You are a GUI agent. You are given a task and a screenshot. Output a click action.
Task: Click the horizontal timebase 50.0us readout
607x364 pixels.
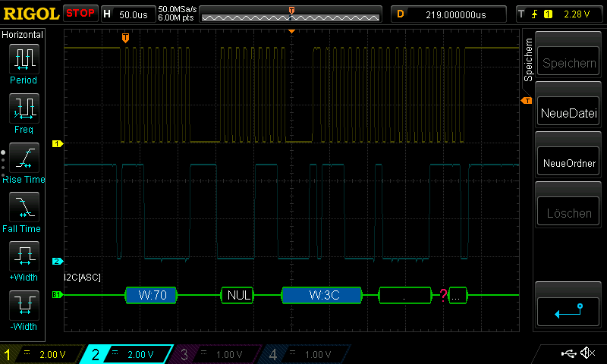134,14
